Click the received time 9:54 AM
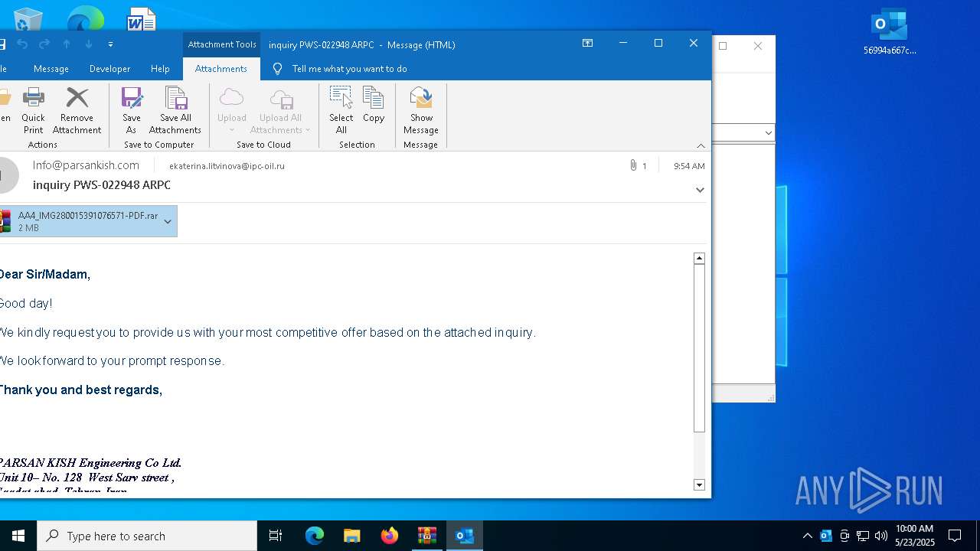Viewport: 980px width, 551px height. pyautogui.click(x=689, y=166)
